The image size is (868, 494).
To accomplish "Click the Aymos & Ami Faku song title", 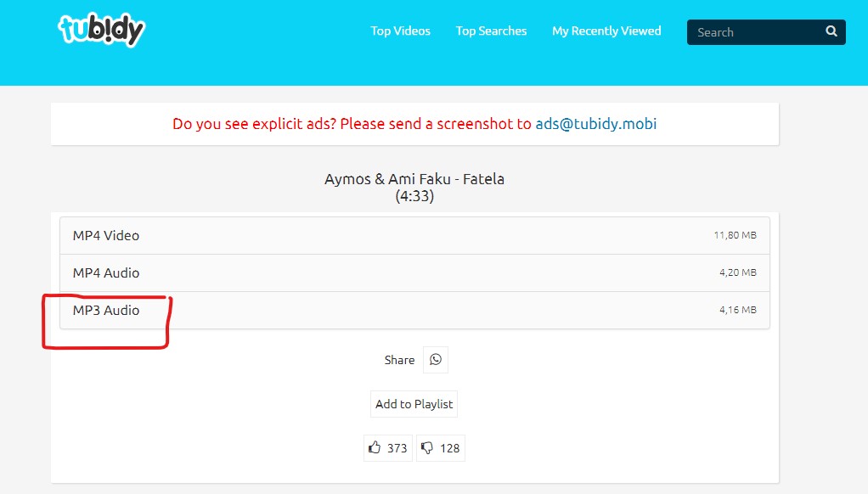I will point(414,179).
